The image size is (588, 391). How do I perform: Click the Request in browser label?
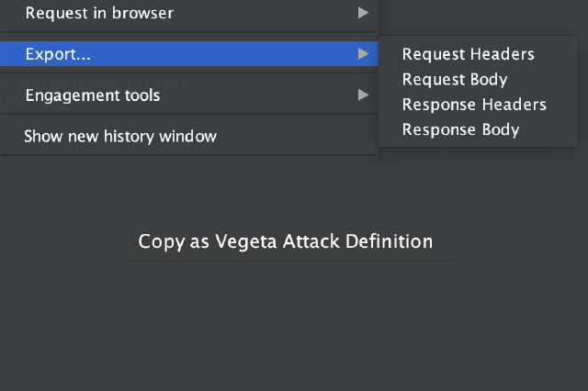[99, 13]
